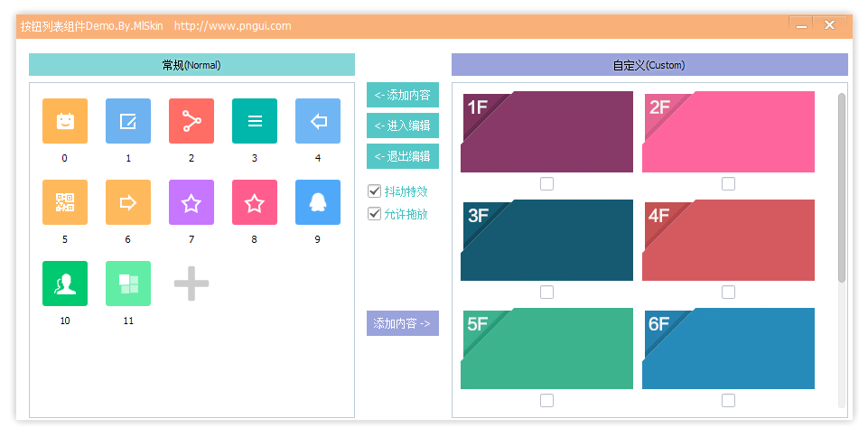Click the custom list vertical scrollbar
868x437 pixels.
click(842, 188)
